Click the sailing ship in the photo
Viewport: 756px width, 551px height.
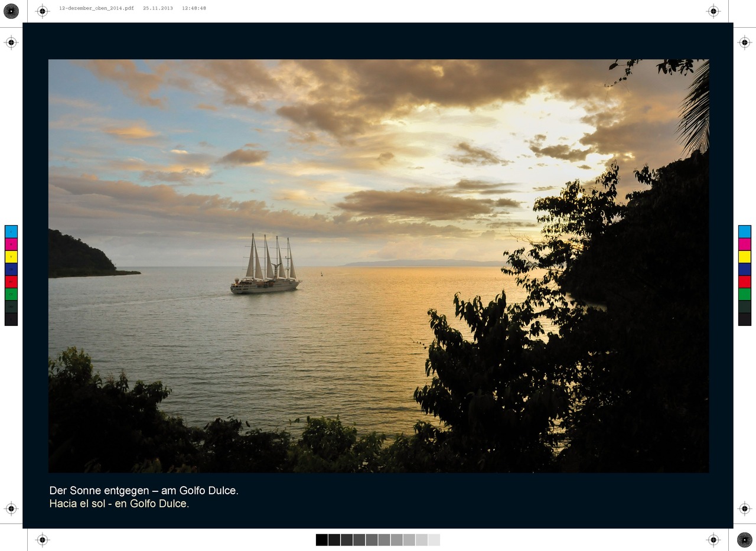coord(265,264)
